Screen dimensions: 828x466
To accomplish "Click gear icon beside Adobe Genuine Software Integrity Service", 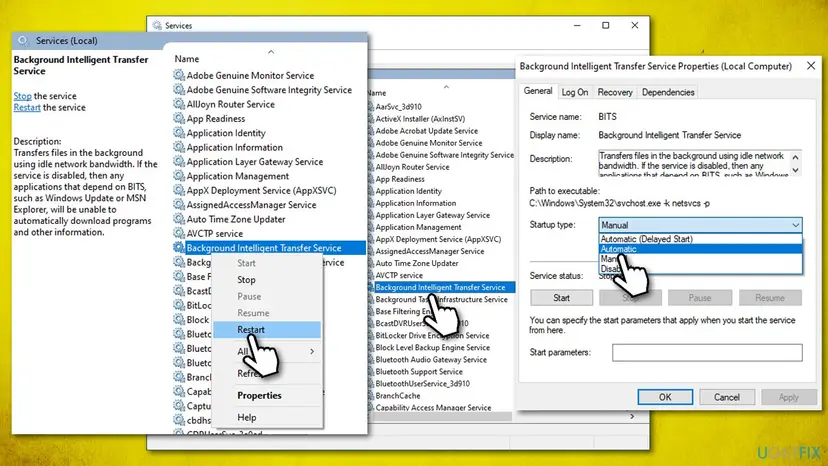I will [179, 89].
